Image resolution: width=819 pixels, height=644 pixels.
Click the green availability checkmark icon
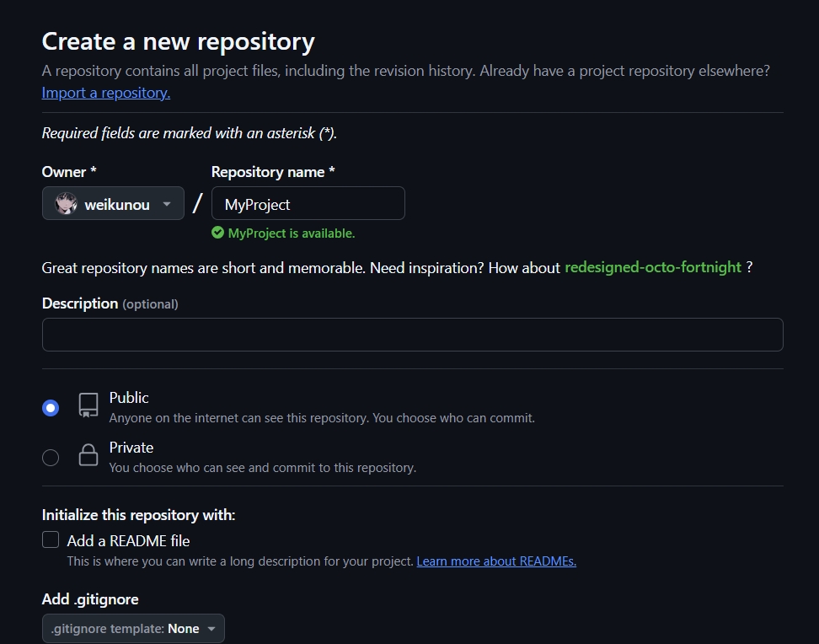(217, 233)
